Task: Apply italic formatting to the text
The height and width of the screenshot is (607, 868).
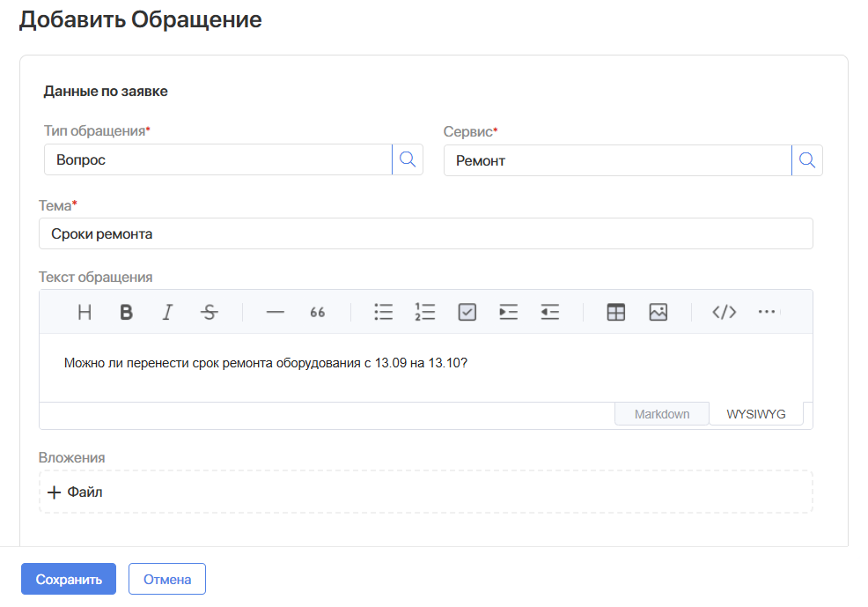Action: tap(167, 312)
